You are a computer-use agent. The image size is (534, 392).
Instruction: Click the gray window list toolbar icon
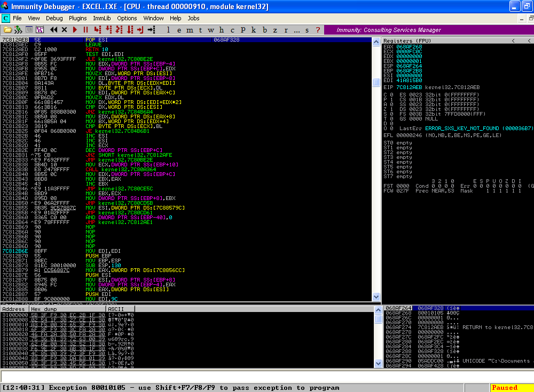[x=29, y=30]
